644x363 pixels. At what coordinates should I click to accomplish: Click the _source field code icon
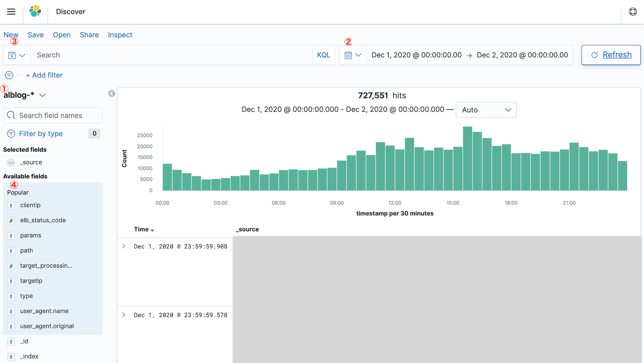coord(11,163)
